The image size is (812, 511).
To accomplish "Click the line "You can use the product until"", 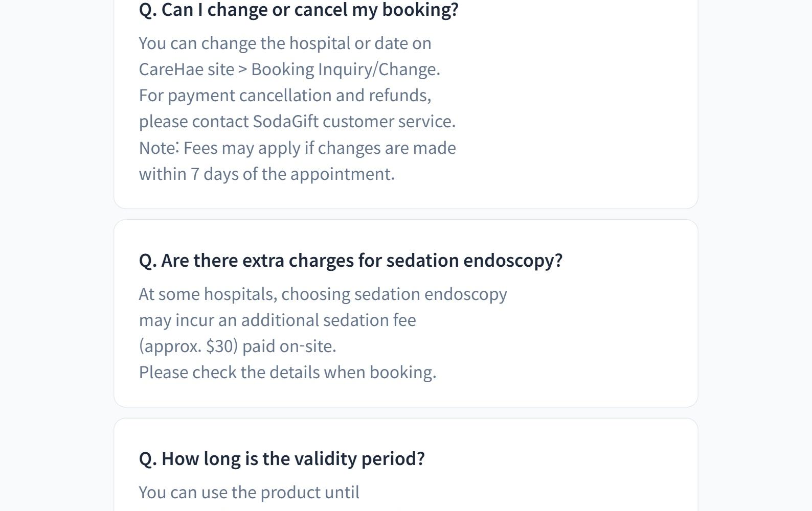I will pos(249,492).
